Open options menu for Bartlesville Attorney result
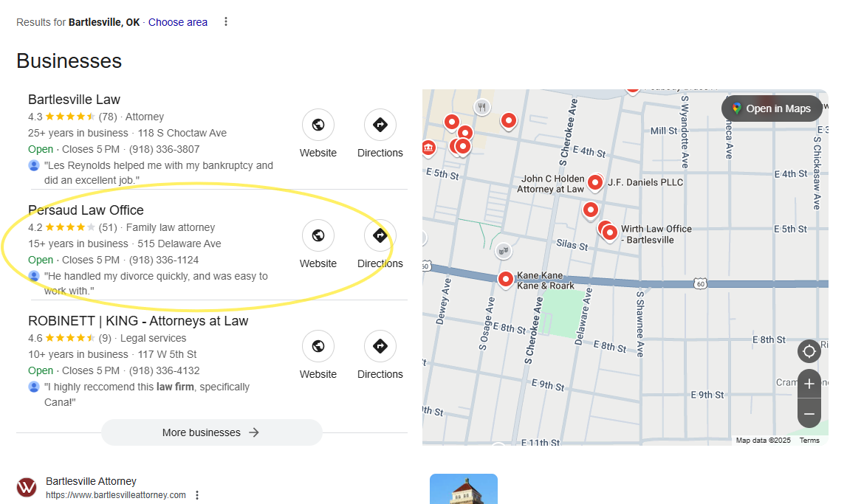The image size is (847, 504). [x=197, y=495]
